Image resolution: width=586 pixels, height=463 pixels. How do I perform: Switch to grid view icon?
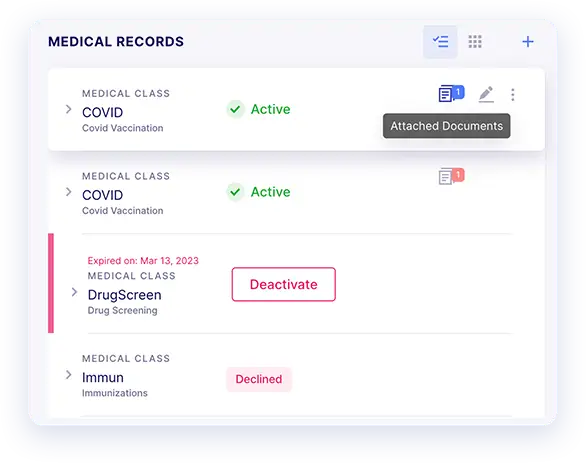(475, 41)
